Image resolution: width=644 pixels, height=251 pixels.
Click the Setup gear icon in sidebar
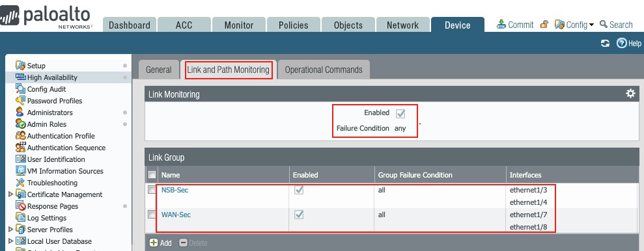click(x=20, y=65)
